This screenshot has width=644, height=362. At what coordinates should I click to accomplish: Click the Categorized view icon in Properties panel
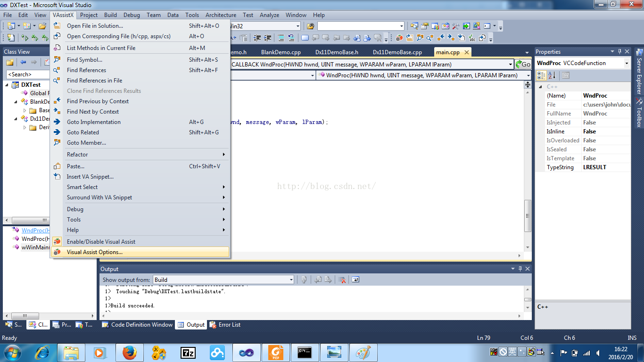click(542, 75)
